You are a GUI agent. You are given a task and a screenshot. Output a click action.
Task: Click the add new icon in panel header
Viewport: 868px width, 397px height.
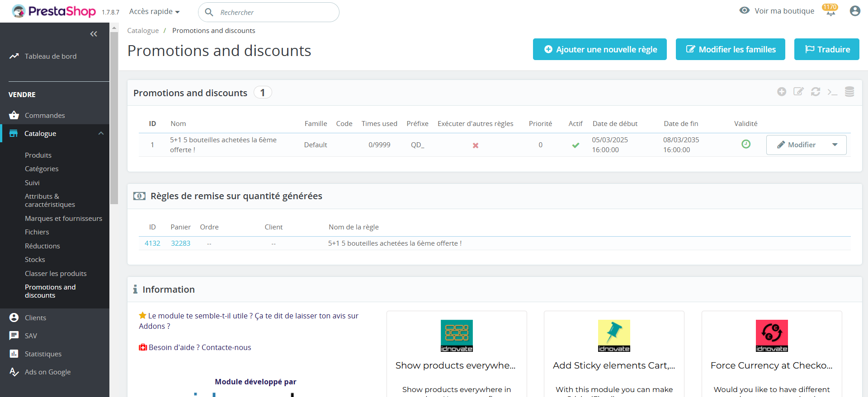[x=781, y=92]
